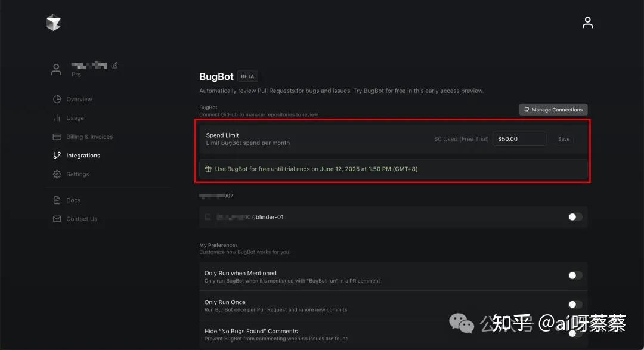
Task: Open the user account profile icon
Action: pos(587,23)
